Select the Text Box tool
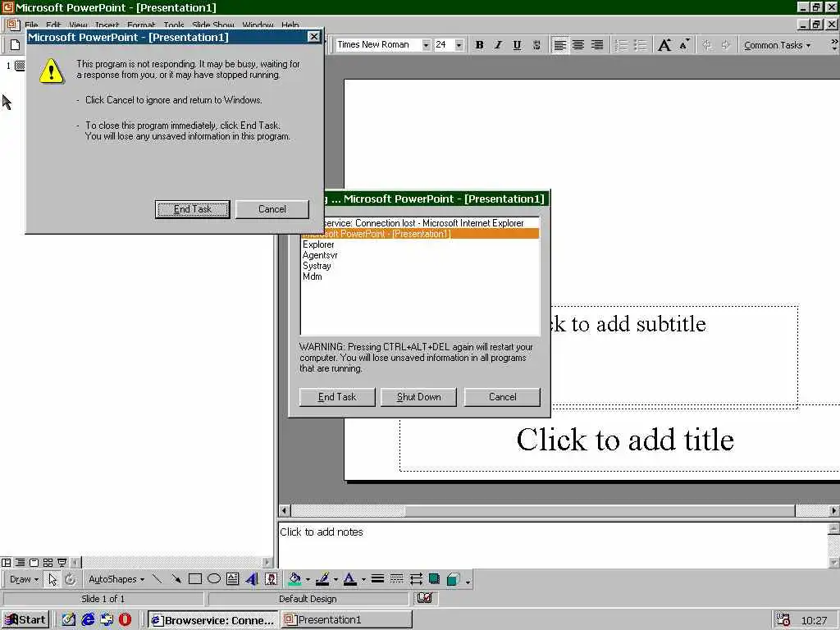The height and width of the screenshot is (630, 840). point(232,579)
